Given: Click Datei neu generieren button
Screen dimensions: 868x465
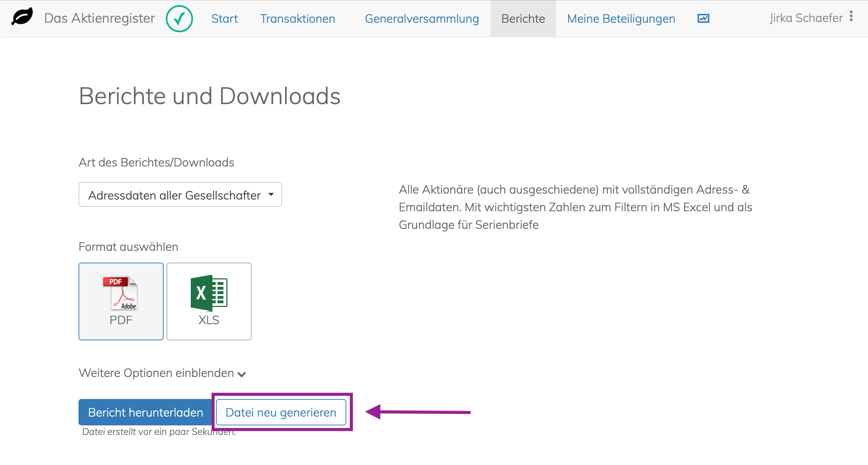Looking at the screenshot, I should 281,412.
